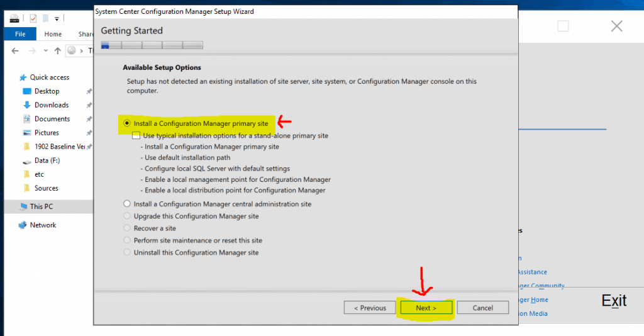644x336 pixels.
Task: Open the Home link in splash window
Action: pos(533,300)
